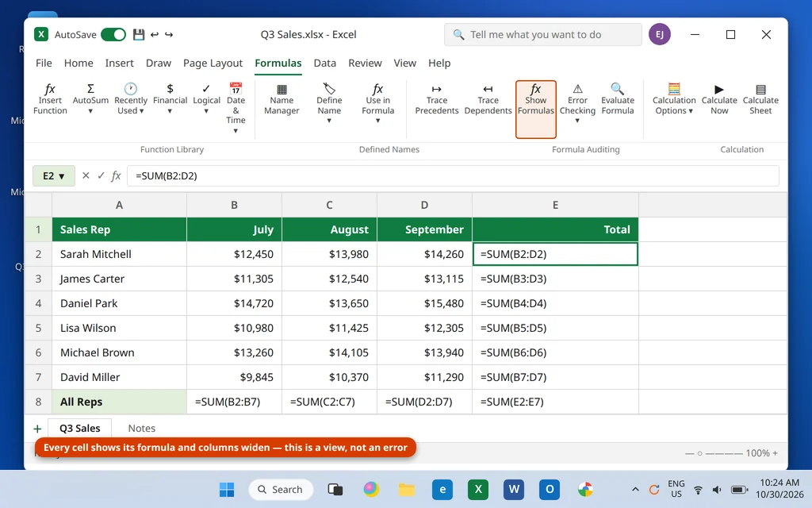
Task: Click the Save disk icon
Action: [138, 35]
